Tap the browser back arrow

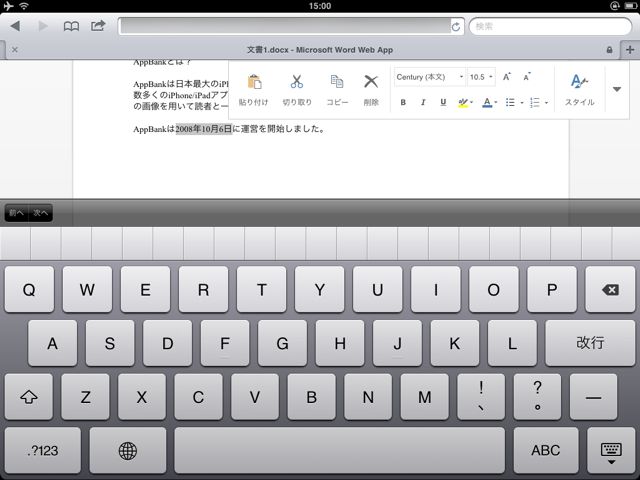[16, 26]
